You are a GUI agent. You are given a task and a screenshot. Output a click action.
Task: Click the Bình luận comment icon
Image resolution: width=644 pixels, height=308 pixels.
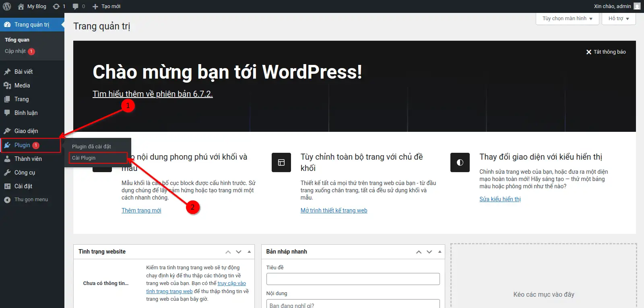[7, 113]
